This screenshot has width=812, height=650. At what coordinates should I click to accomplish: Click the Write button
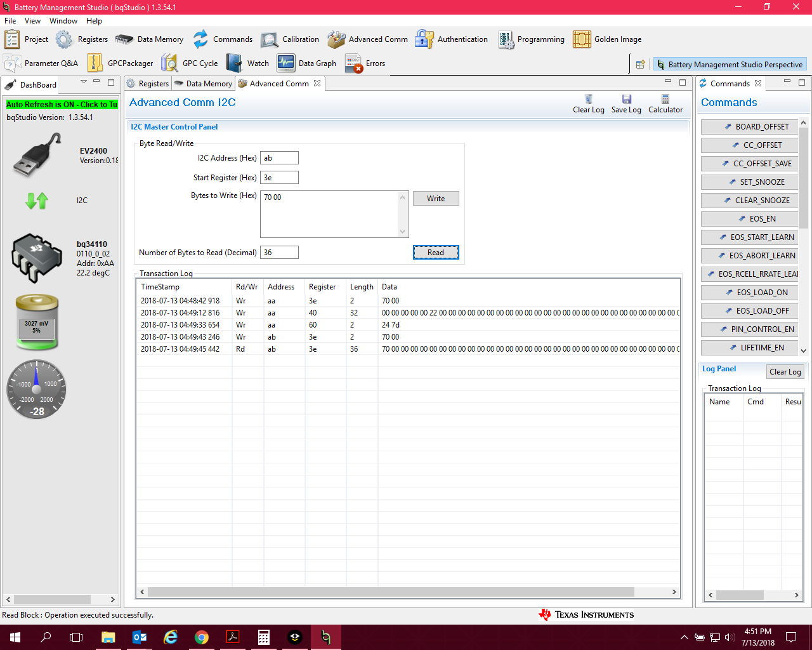pos(436,199)
